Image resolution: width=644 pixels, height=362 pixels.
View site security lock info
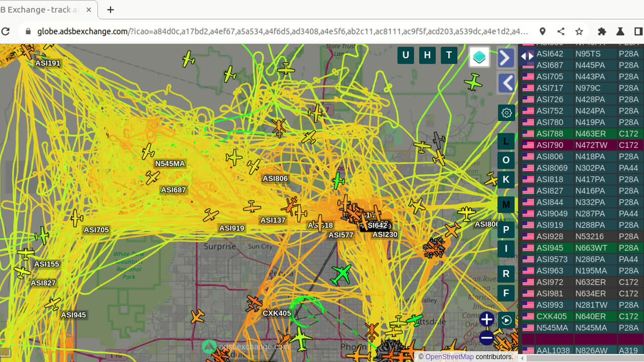click(28, 31)
